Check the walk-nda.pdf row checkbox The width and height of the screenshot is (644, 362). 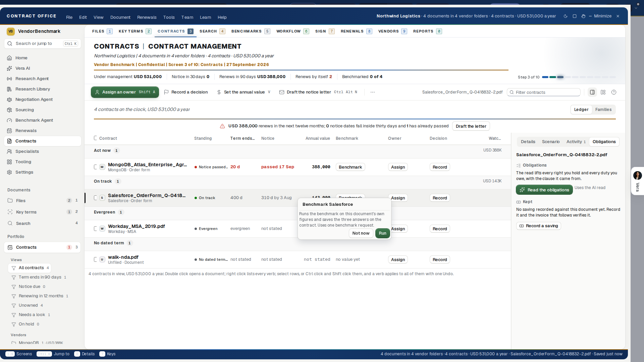click(96, 259)
